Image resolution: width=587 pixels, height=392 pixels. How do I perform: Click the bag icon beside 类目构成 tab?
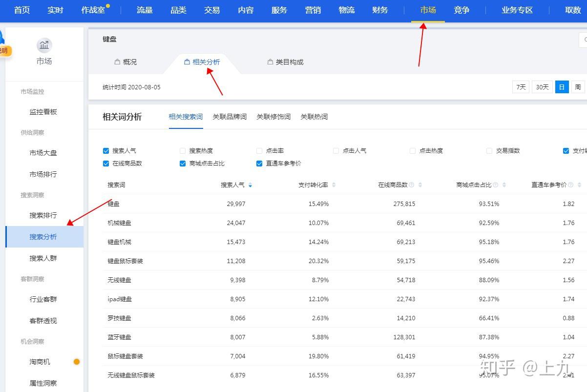point(270,62)
